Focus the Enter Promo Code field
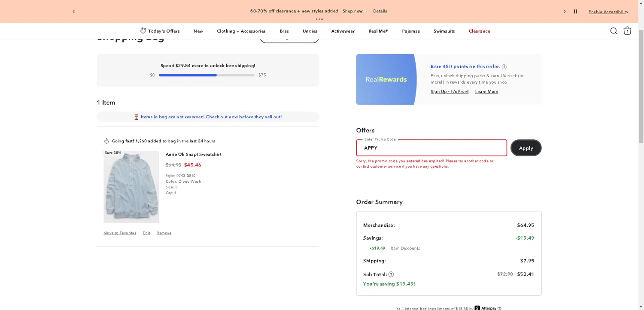Screen dimensions: 644x310 (431, 148)
